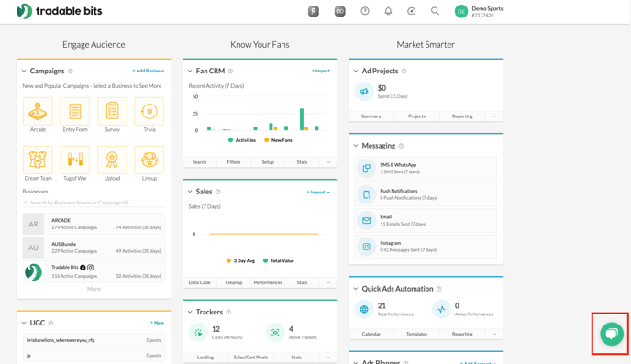631x364 pixels.
Task: Open the Dream Team campaign icon
Action: pyautogui.click(x=38, y=160)
